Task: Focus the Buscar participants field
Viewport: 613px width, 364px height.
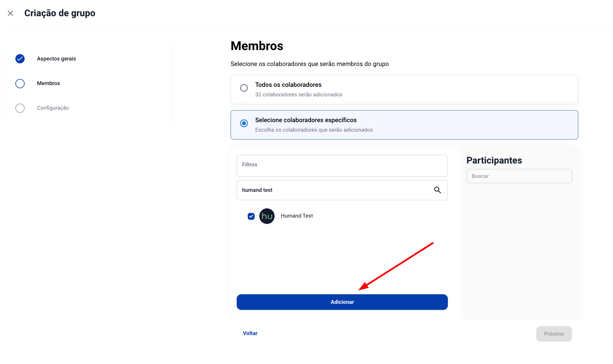Action: click(x=519, y=176)
